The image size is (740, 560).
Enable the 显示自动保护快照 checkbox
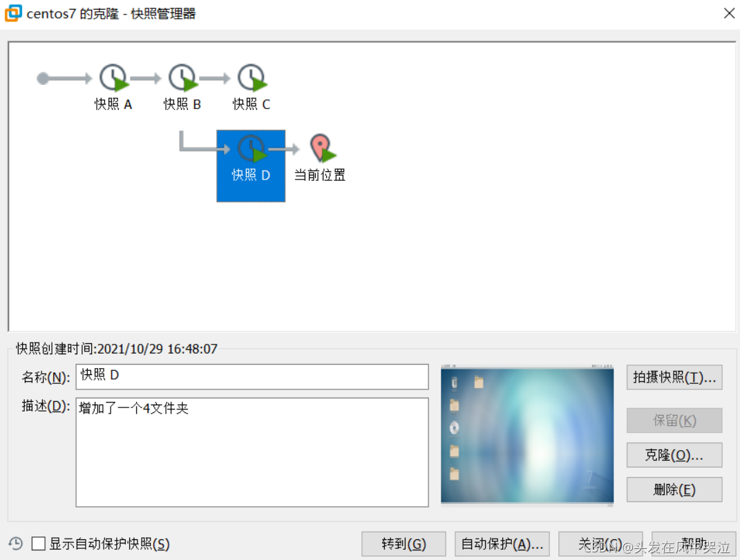click(39, 543)
